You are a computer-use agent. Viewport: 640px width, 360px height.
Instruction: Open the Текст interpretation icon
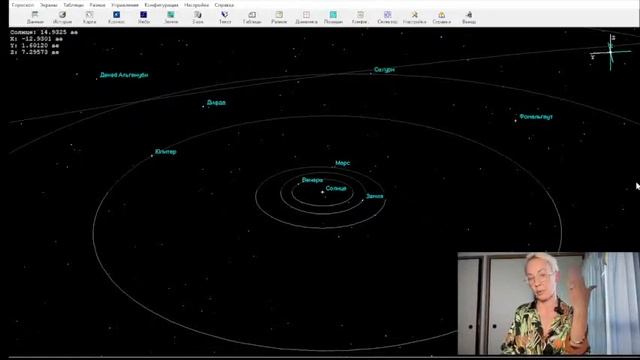225,17
